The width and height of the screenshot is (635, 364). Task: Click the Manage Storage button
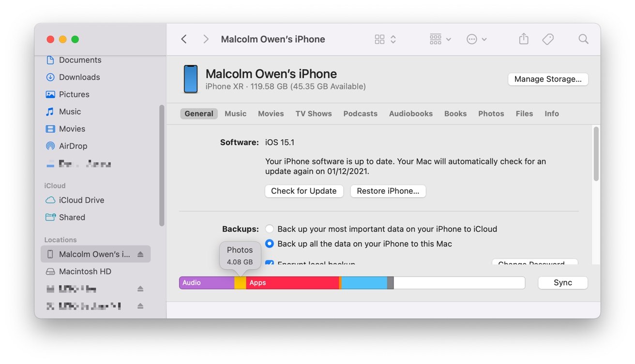547,79
